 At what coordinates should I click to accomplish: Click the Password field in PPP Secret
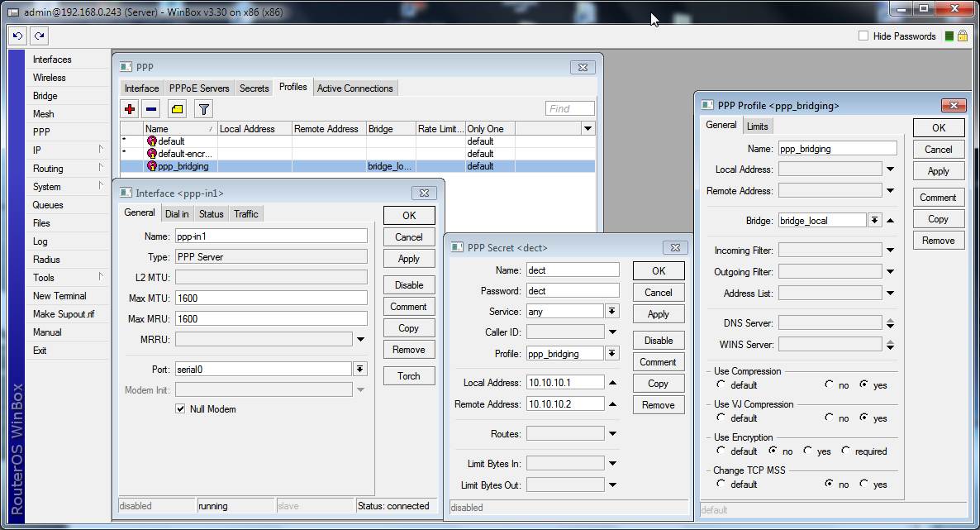click(x=573, y=291)
